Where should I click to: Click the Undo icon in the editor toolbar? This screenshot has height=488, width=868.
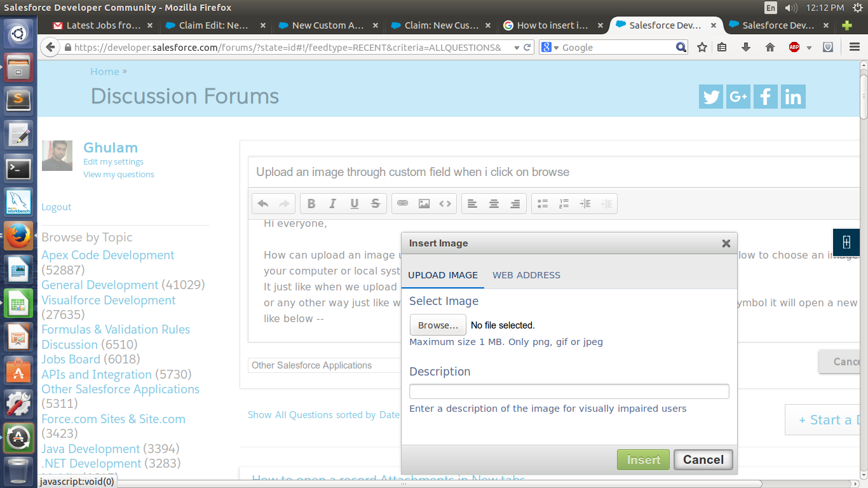(x=263, y=203)
